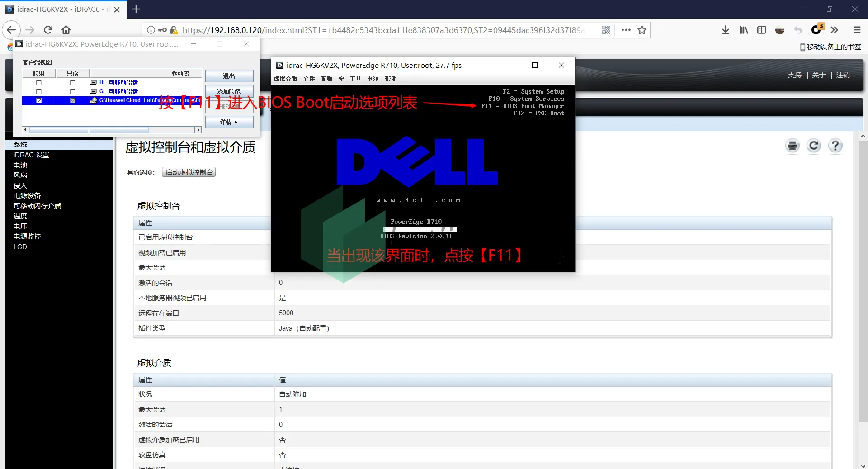Screen dimensions: 868x469
Task: Open a new browser tab
Action: click(136, 9)
